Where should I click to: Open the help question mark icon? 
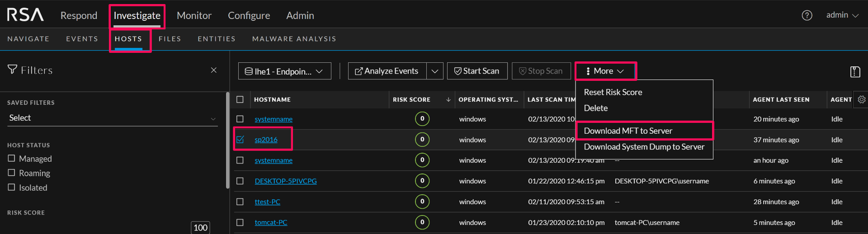tap(807, 15)
